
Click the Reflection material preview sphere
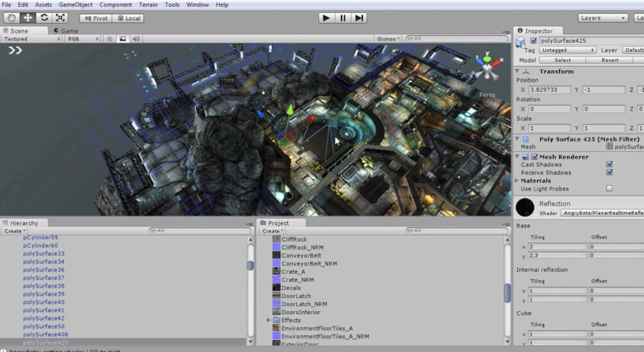coord(525,207)
